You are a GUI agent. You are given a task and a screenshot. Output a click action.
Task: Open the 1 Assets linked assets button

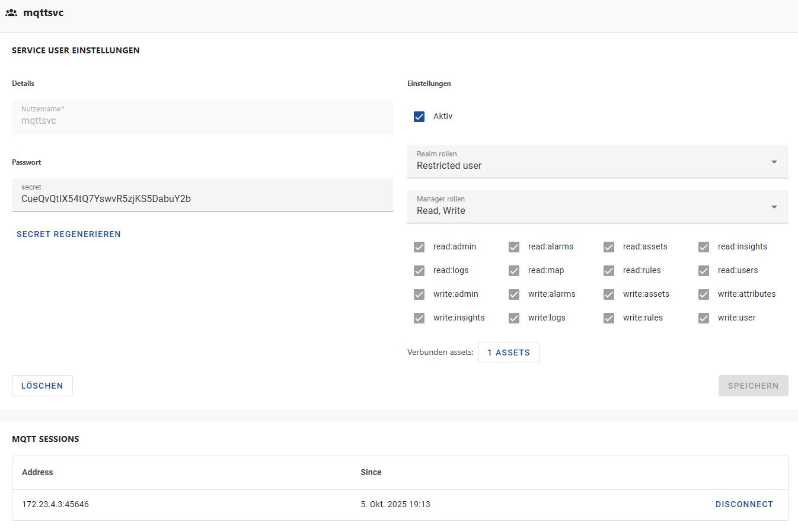tap(509, 352)
